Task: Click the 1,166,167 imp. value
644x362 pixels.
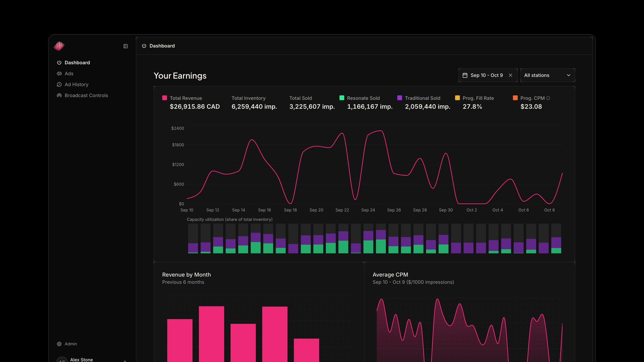Action: (x=370, y=107)
